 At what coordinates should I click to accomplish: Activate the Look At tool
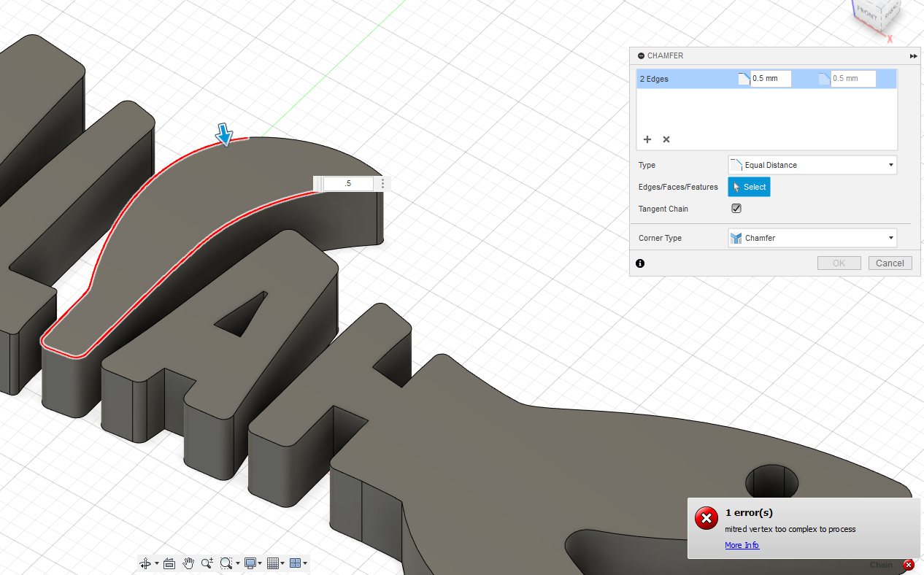pos(169,563)
